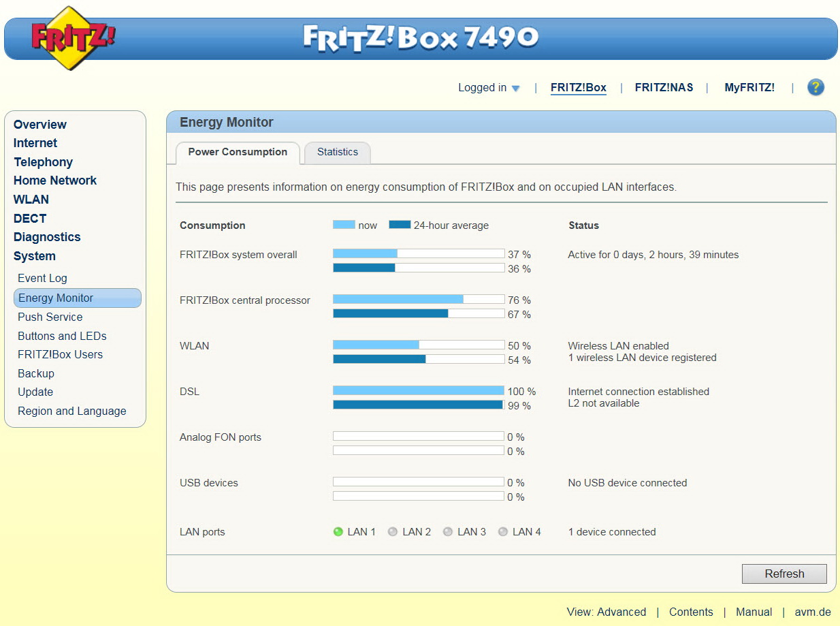Click the WLAN 50 % current bar
Image resolution: width=840 pixels, height=626 pixels.
pyautogui.click(x=419, y=345)
